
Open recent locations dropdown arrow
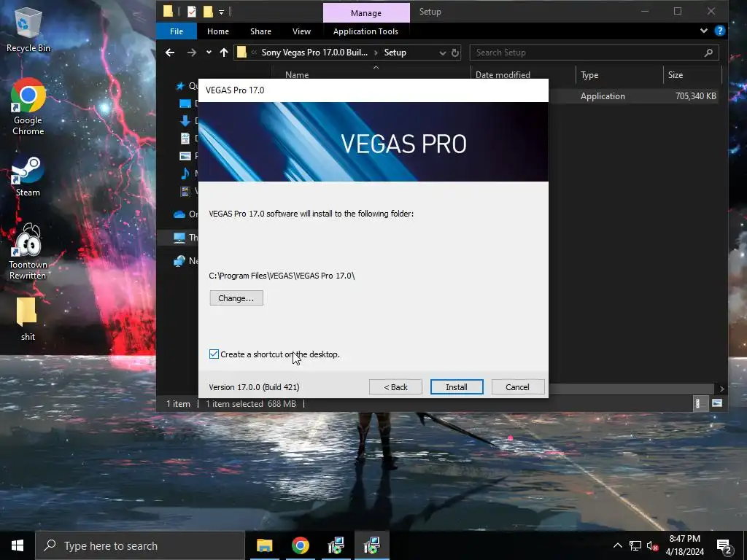209,52
